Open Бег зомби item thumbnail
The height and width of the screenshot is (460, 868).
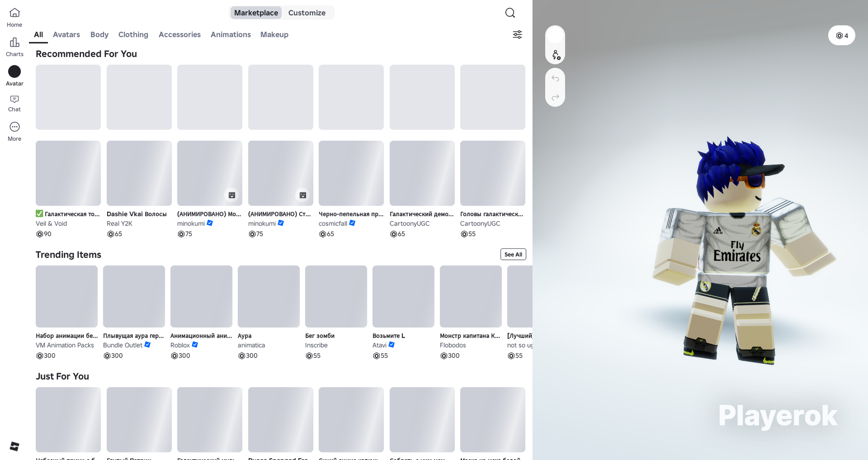[336, 296]
